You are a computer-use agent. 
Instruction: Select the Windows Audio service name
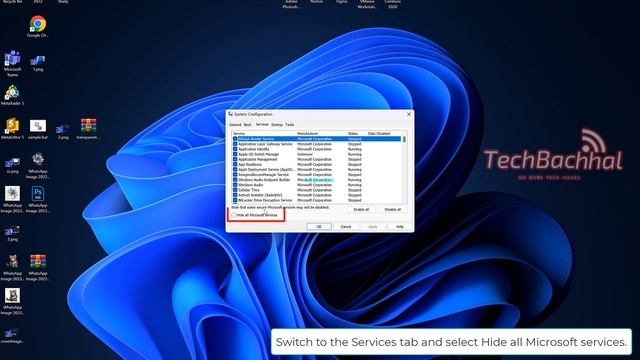250,185
